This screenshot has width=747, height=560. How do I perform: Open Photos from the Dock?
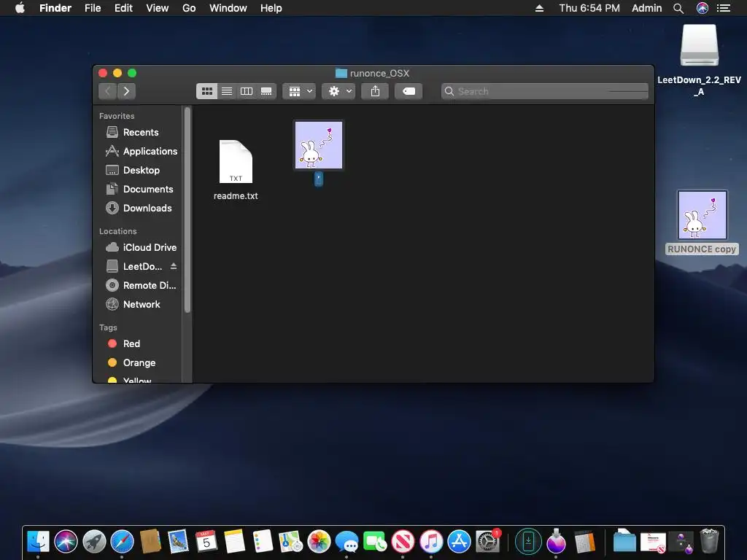319,542
